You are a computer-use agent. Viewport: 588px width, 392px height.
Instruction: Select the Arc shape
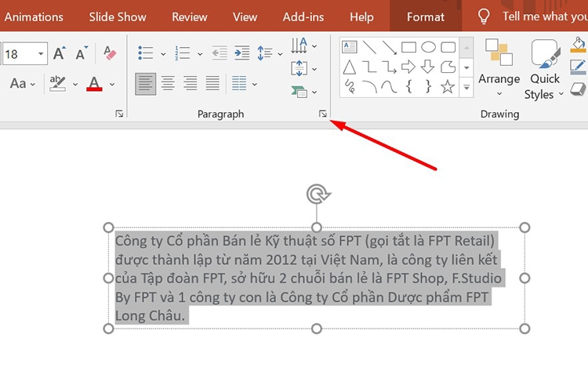[x=369, y=87]
